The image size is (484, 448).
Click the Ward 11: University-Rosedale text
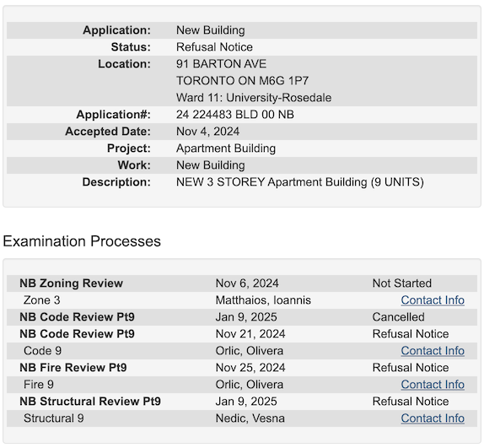[254, 98]
